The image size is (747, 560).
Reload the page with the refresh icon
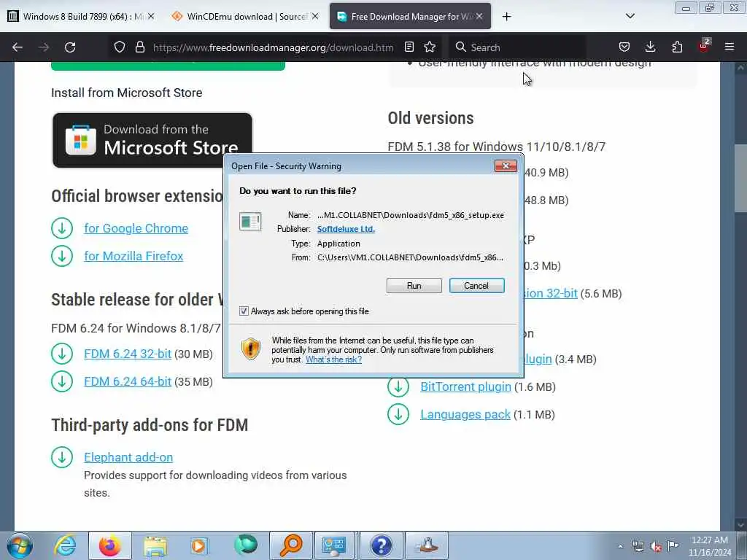tap(70, 47)
